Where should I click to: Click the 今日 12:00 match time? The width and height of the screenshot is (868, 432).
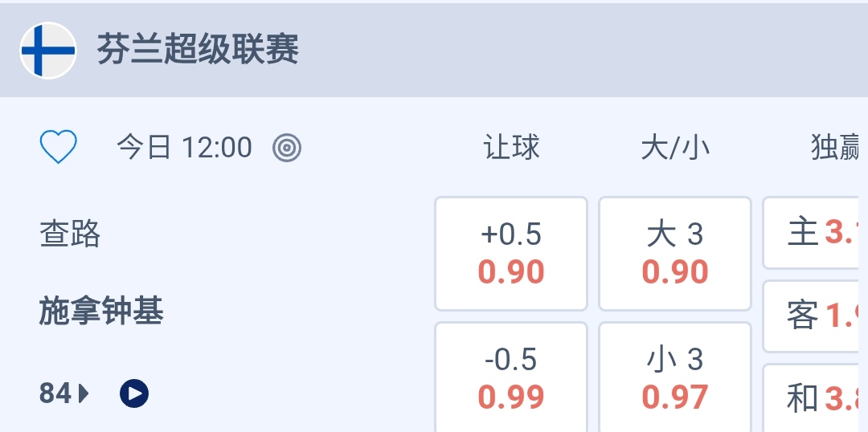[184, 148]
